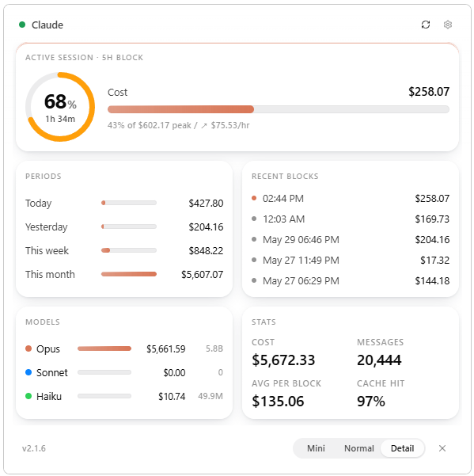Select the May 27 06:29 PM block
The height and width of the screenshot is (476, 474).
point(351,281)
